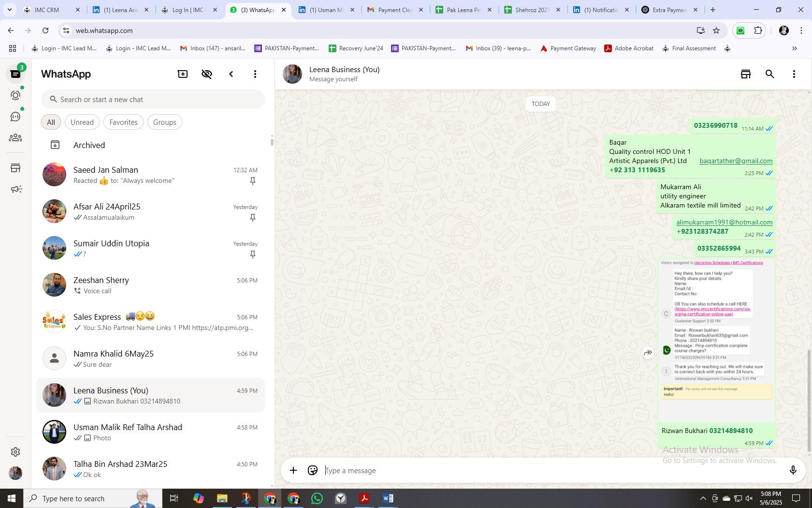812x508 pixels.
Task: Click phone number 03352865994 message
Action: (x=719, y=249)
